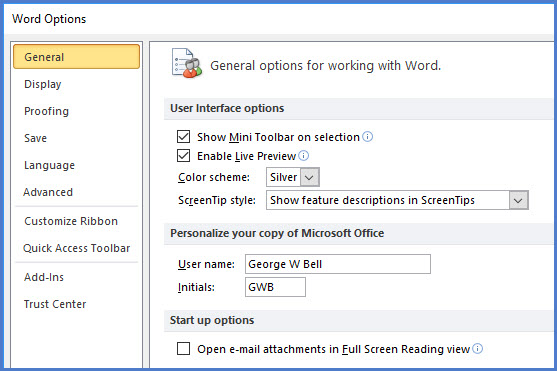557x371 pixels.
Task: Click info icon beside Enable Live Preview
Action: (304, 155)
